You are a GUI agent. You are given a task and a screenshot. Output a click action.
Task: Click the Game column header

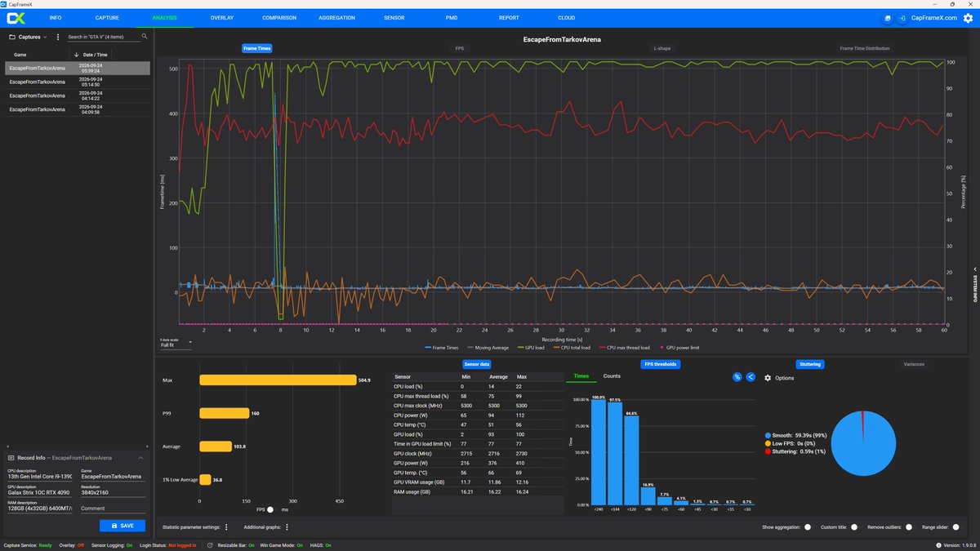(x=19, y=54)
